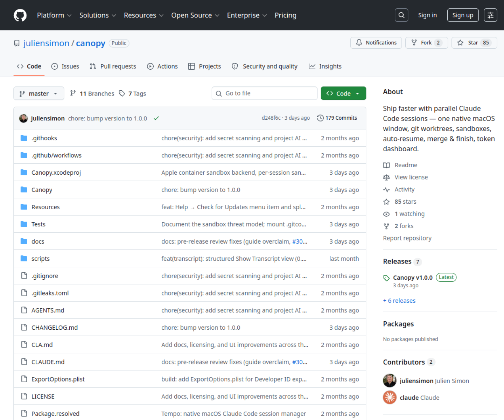504x420 pixels.
Task: Click the .gitignore file icon
Action: pyautogui.click(x=24, y=276)
